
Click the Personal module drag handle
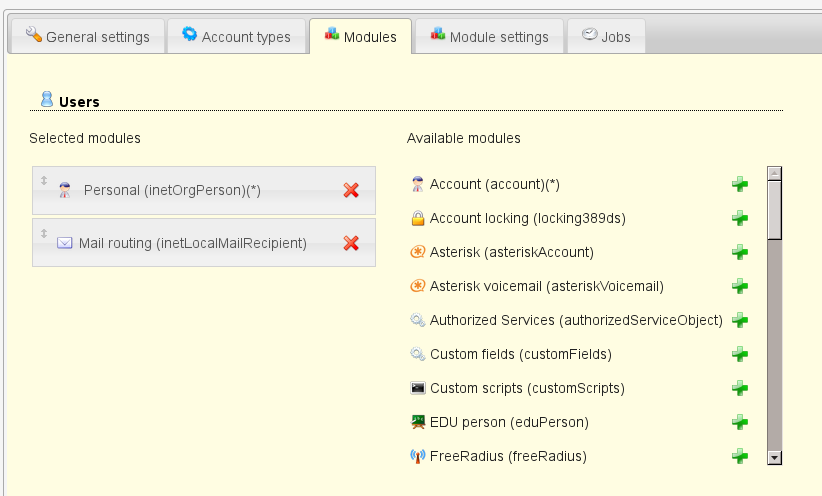click(44, 181)
